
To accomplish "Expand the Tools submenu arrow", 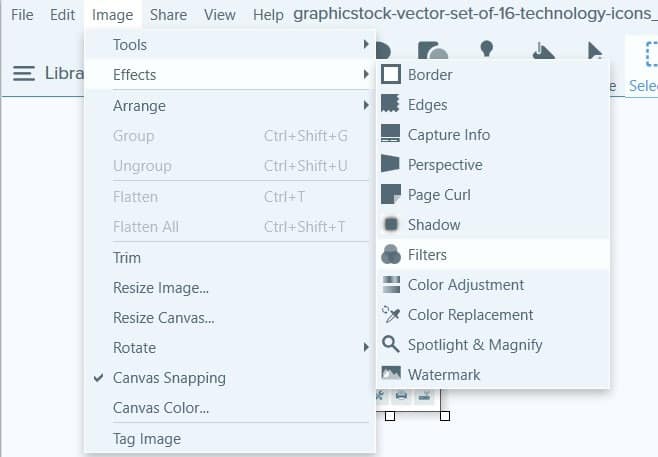I will (x=366, y=44).
